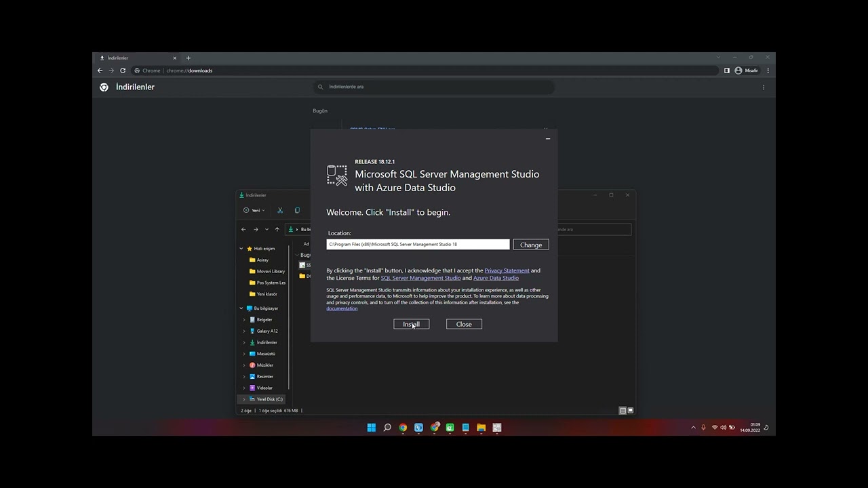Open Yeni dropdown in File Explorer

point(254,210)
